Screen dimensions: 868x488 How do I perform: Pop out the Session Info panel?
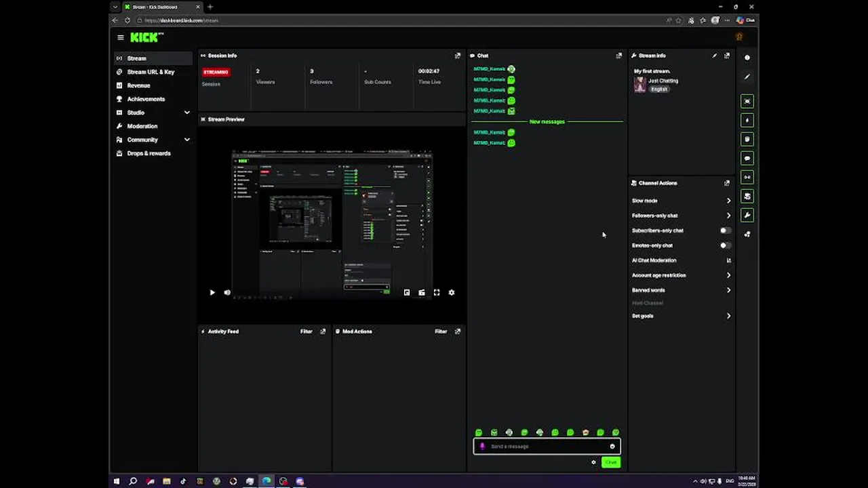[x=458, y=56]
